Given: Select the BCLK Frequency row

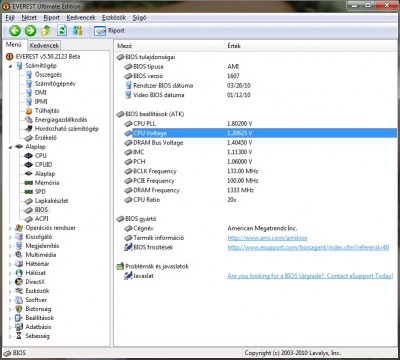Looking at the screenshot, I should (260, 171).
